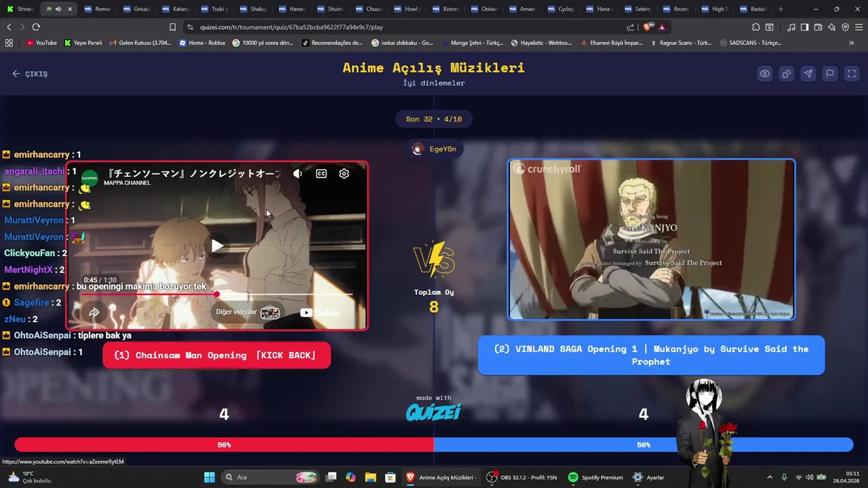Viewport: 868px width, 488px height.
Task: Enter fullscreen via the quiz header fullscreen icon
Action: pyautogui.click(x=852, y=74)
